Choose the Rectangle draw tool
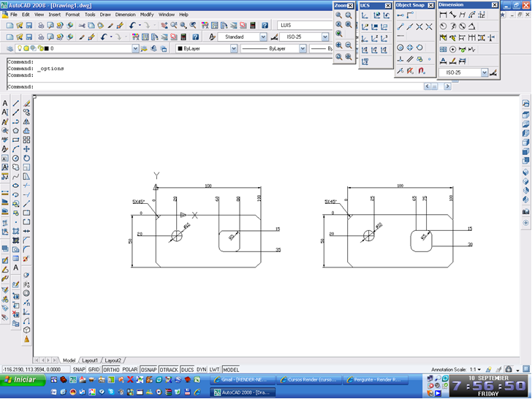Viewport: 532px width, 399px height. [15, 140]
